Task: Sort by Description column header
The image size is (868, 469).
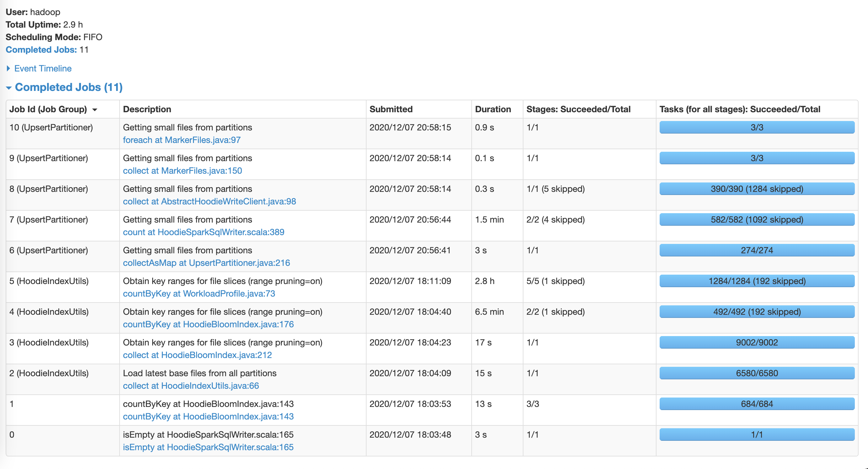Action: [x=147, y=109]
